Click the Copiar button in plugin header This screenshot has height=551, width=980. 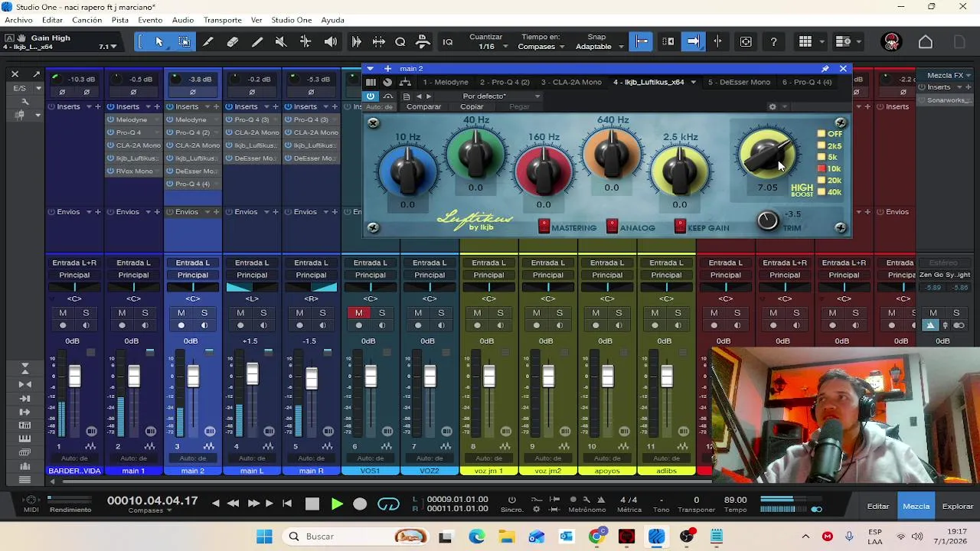(x=472, y=107)
